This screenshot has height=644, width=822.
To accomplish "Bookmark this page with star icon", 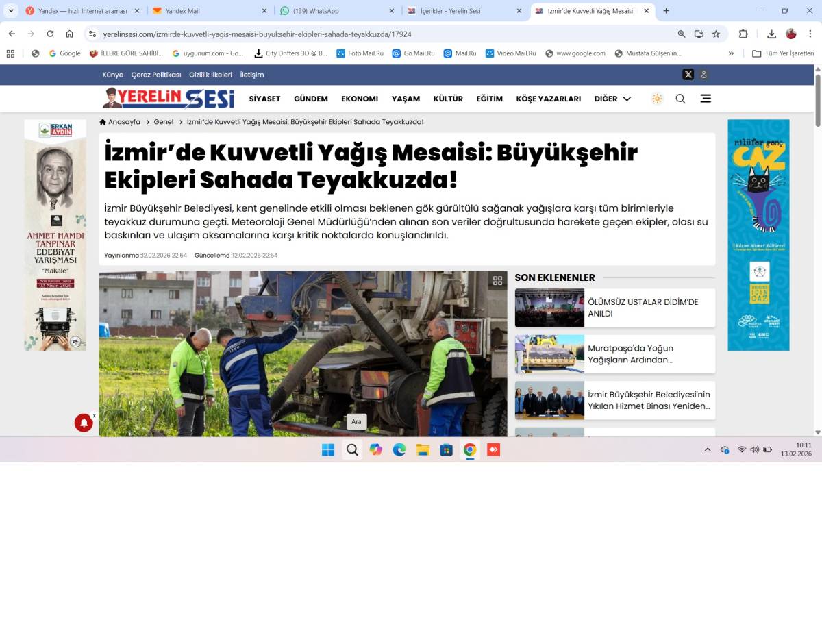I will click(x=716, y=34).
